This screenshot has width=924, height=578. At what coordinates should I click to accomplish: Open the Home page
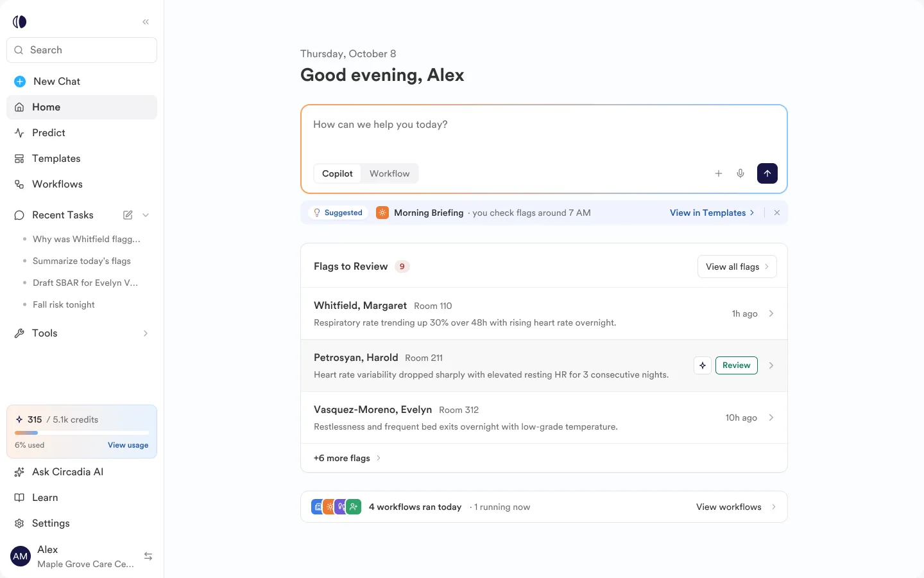coord(81,107)
